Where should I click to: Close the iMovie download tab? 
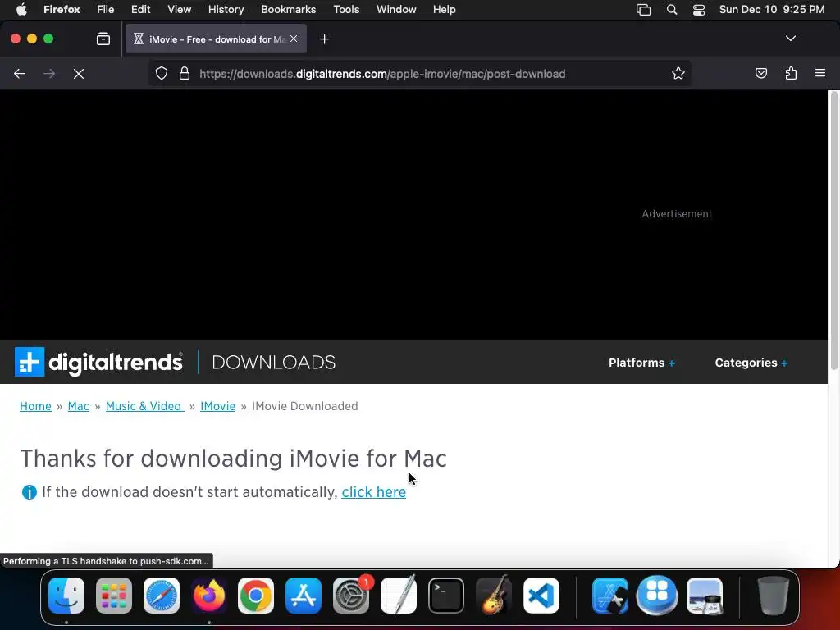point(294,39)
